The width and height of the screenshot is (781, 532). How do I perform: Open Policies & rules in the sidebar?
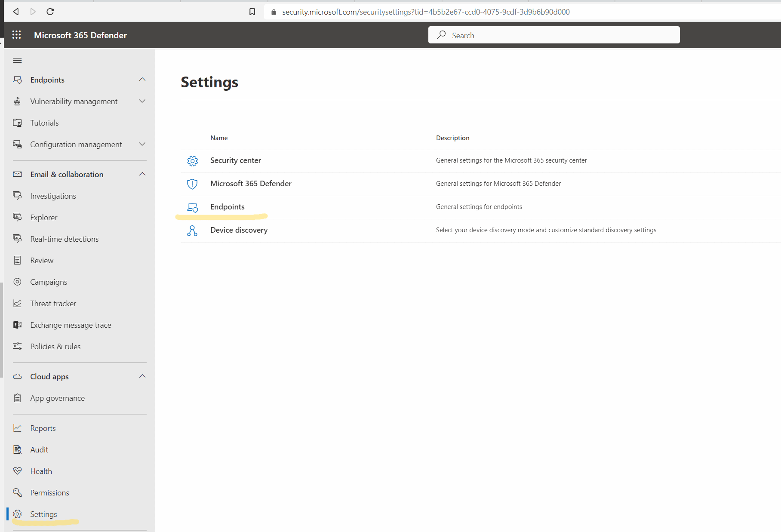55,346
